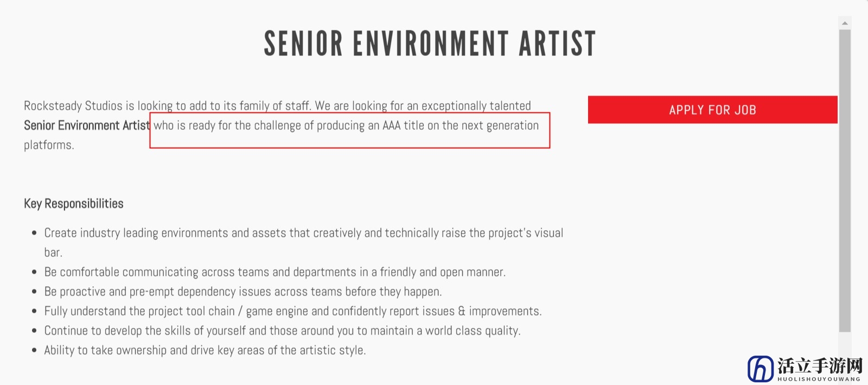The height and width of the screenshot is (385, 868).
Task: Click the word 'bar.' under the first bullet
Action: coord(53,253)
